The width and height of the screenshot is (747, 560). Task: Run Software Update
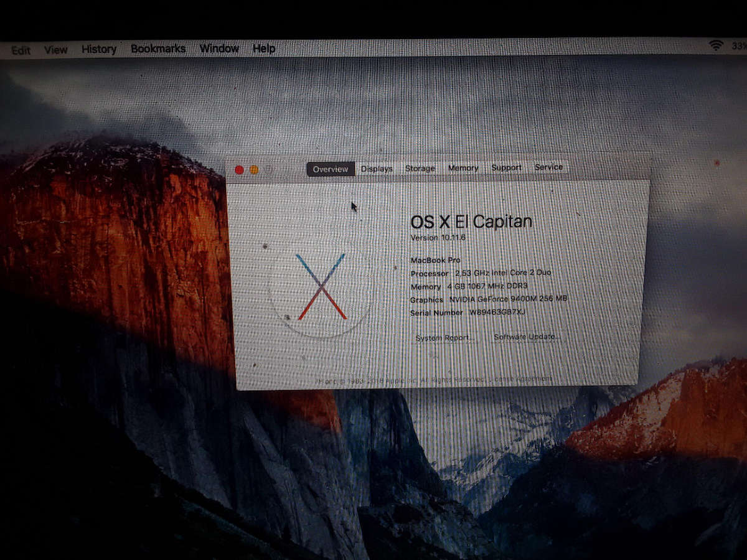tap(526, 336)
